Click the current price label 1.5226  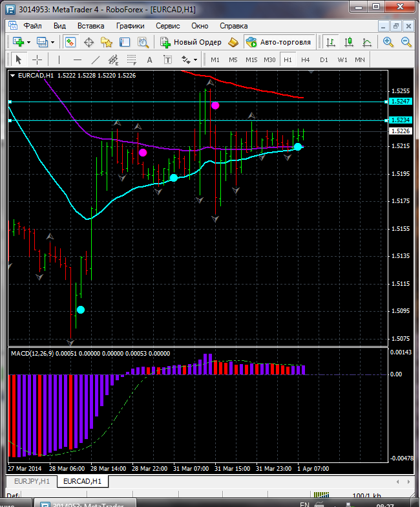[401, 131]
